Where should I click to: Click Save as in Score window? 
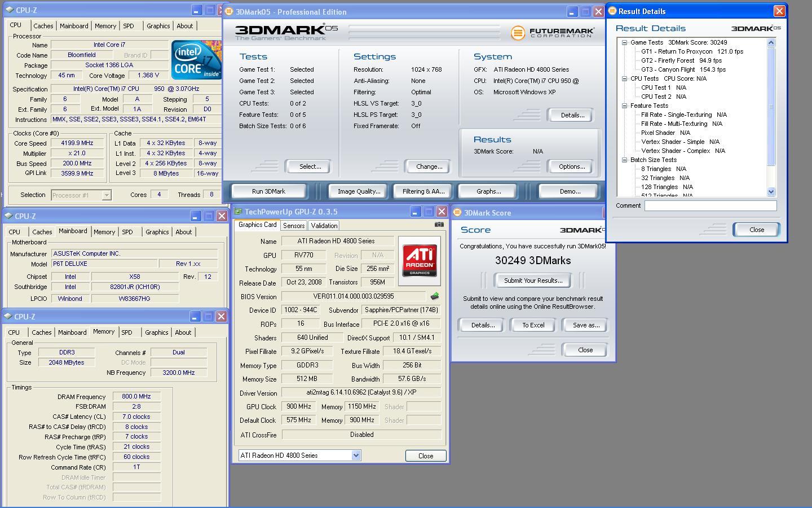pos(586,325)
